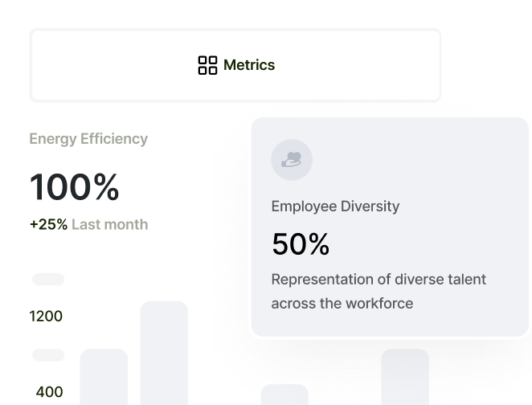Select the leftmost bar of the chart
Image resolution: width=532 pixels, height=405 pixels.
pyautogui.click(x=104, y=376)
